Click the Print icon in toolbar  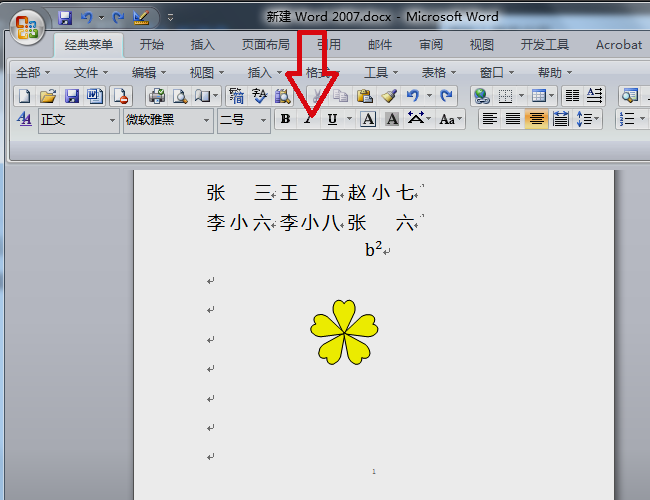pyautogui.click(x=157, y=96)
